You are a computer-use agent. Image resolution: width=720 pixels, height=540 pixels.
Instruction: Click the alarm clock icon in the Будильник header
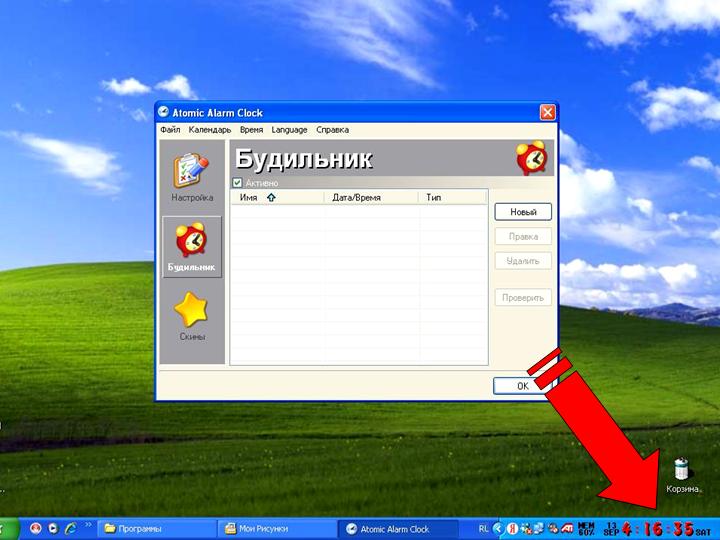click(x=531, y=158)
